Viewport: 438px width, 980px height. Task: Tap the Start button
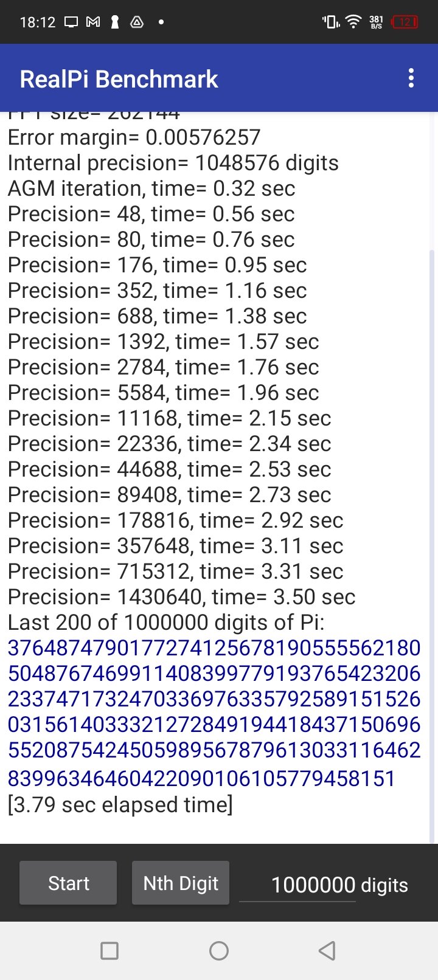tap(68, 883)
